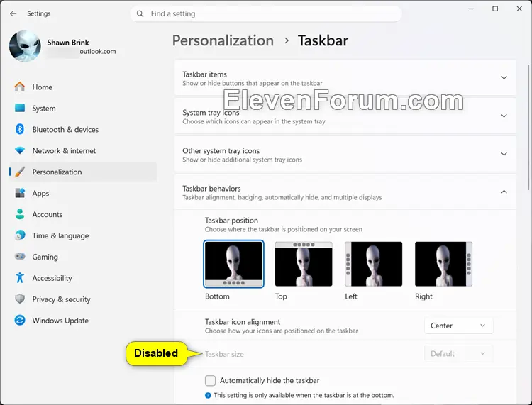Image resolution: width=532 pixels, height=405 pixels.
Task: Click the Accounts person icon
Action: pyautogui.click(x=20, y=214)
